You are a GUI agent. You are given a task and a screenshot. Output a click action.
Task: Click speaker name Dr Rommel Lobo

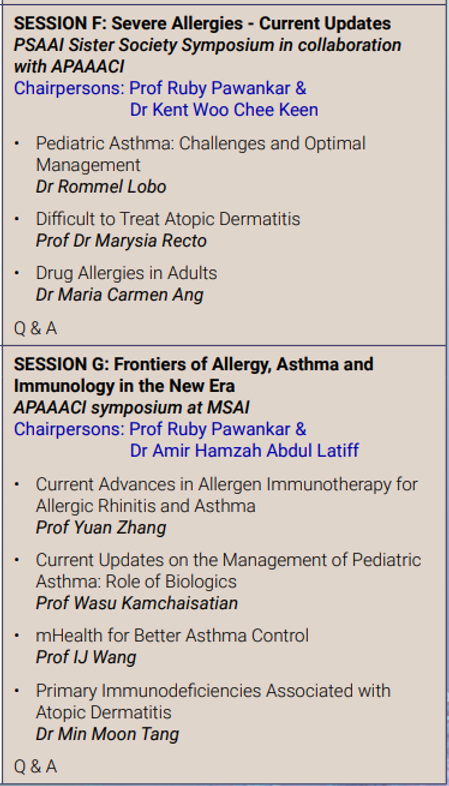click(101, 186)
